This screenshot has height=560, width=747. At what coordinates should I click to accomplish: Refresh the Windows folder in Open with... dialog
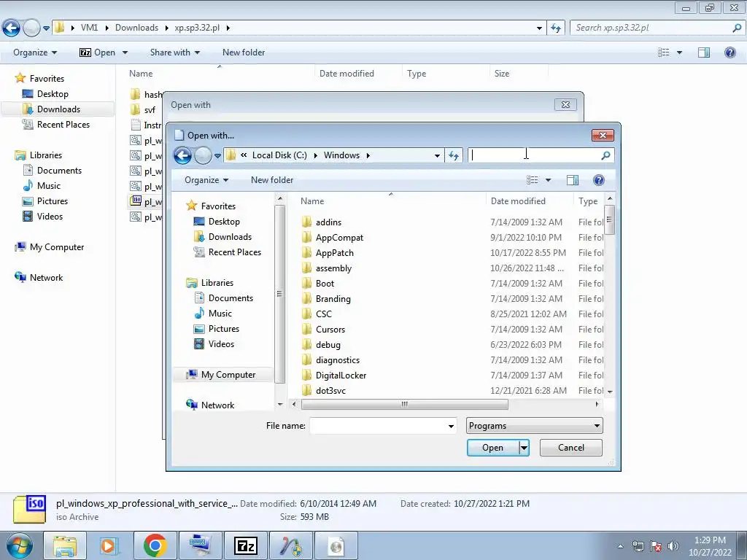[x=454, y=155]
